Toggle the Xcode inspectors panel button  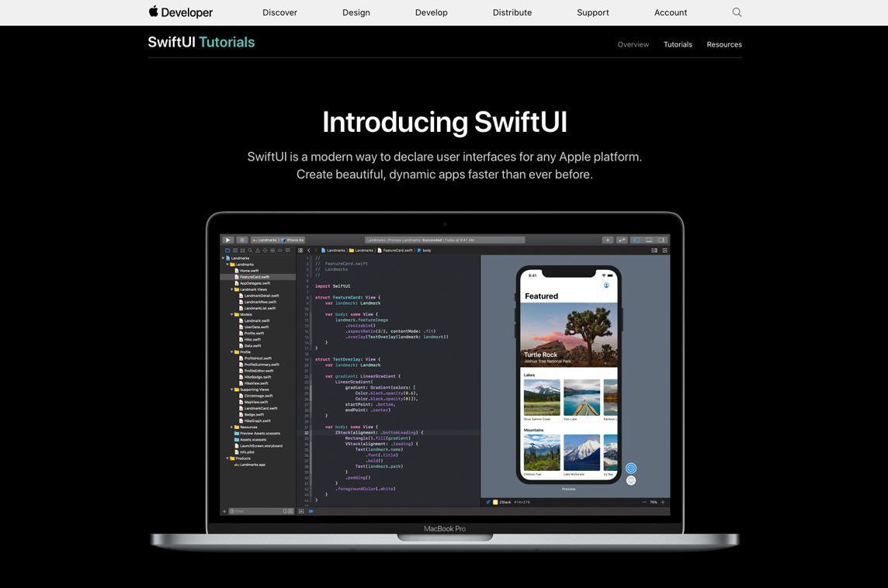[x=661, y=240]
